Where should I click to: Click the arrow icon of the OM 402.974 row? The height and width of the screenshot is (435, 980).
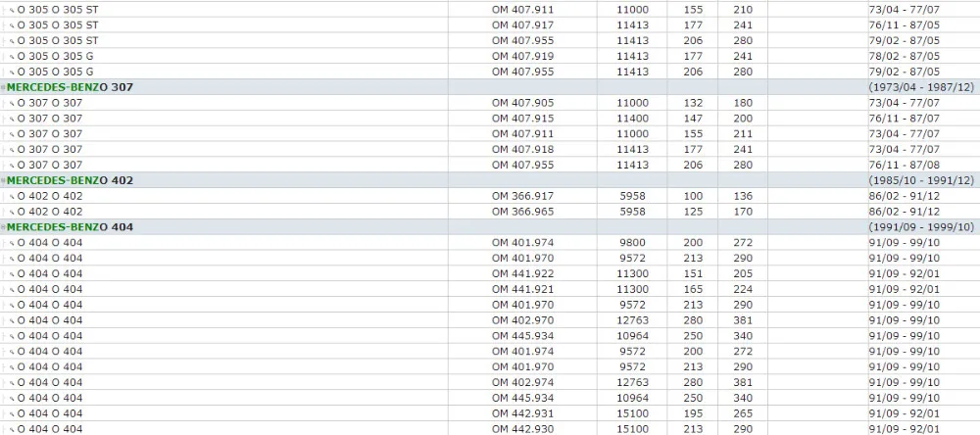12,383
